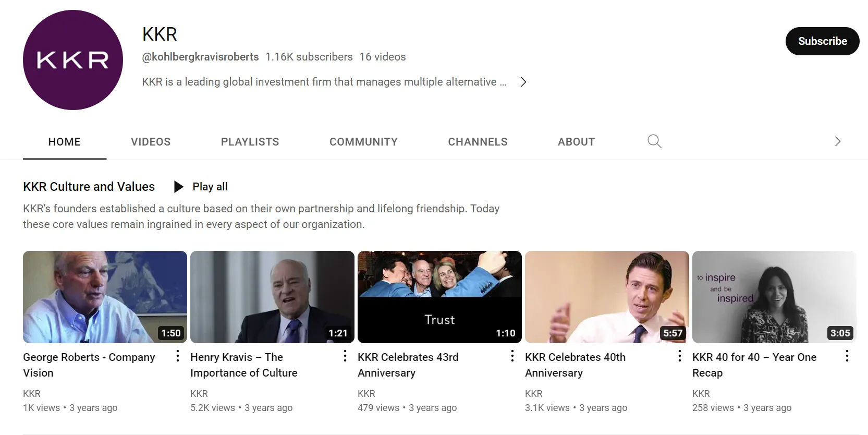Play the 5:57 40th Anniversary thumbnail
The width and height of the screenshot is (868, 435).
pyautogui.click(x=607, y=297)
